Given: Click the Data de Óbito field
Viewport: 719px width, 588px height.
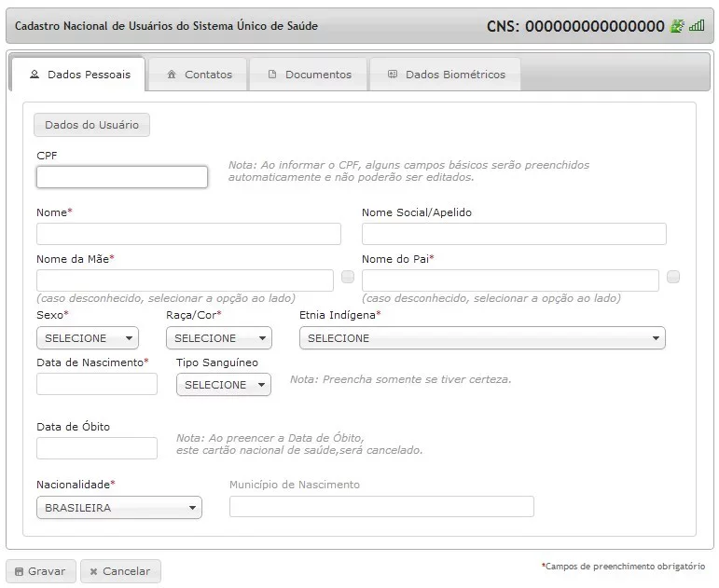Looking at the screenshot, I should tap(97, 448).
